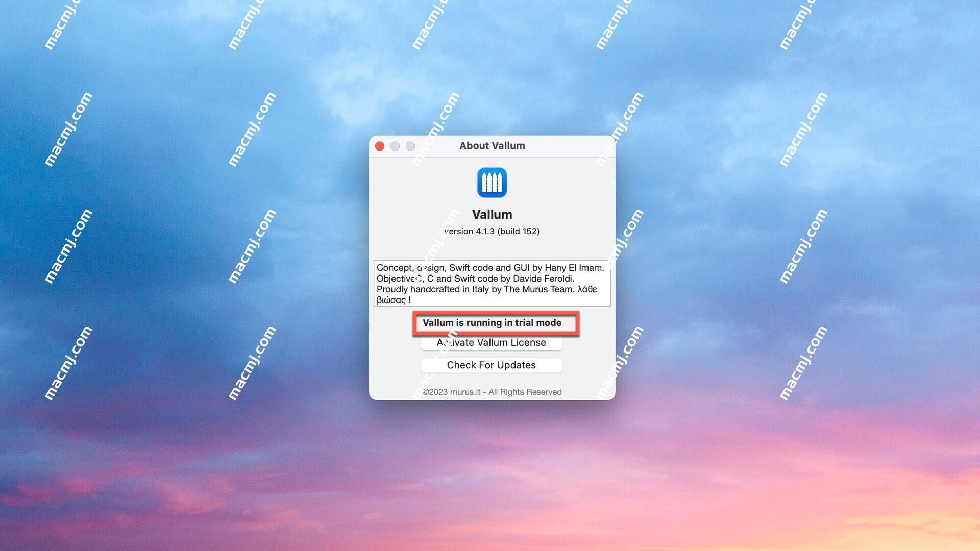Click the murus.it copyright link
Image resolution: width=980 pixels, height=551 pixels.
(x=492, y=391)
